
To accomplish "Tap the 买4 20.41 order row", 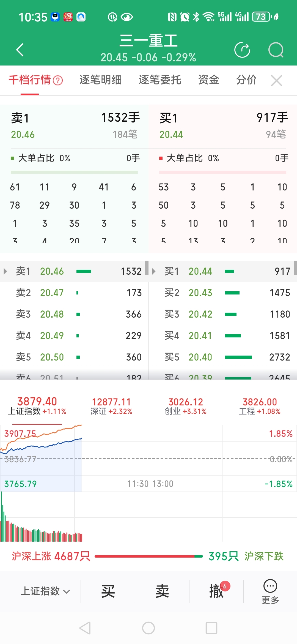I will click(x=223, y=336).
